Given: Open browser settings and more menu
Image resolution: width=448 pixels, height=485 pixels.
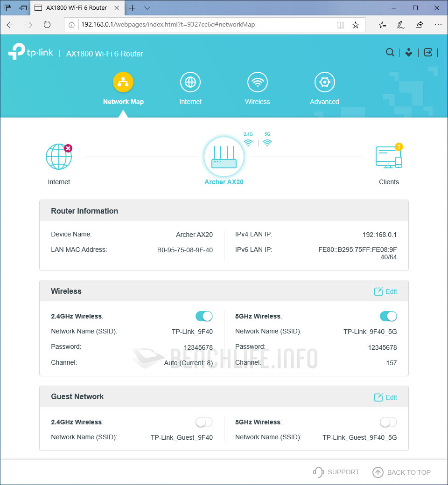Looking at the screenshot, I should point(438,25).
